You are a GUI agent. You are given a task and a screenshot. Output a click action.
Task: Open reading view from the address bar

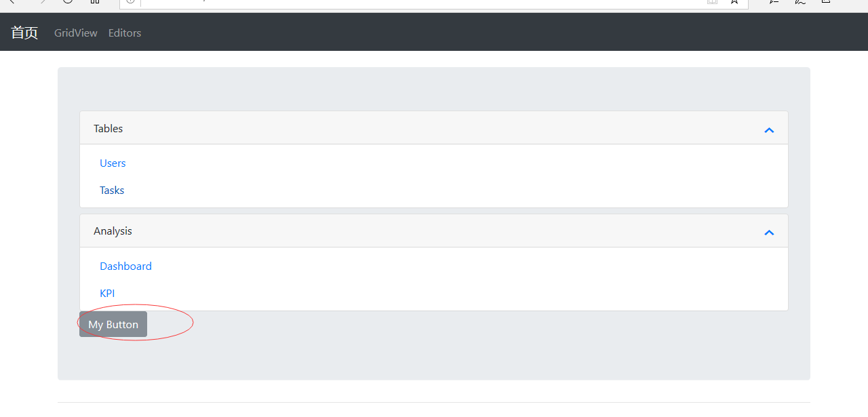[x=712, y=2]
